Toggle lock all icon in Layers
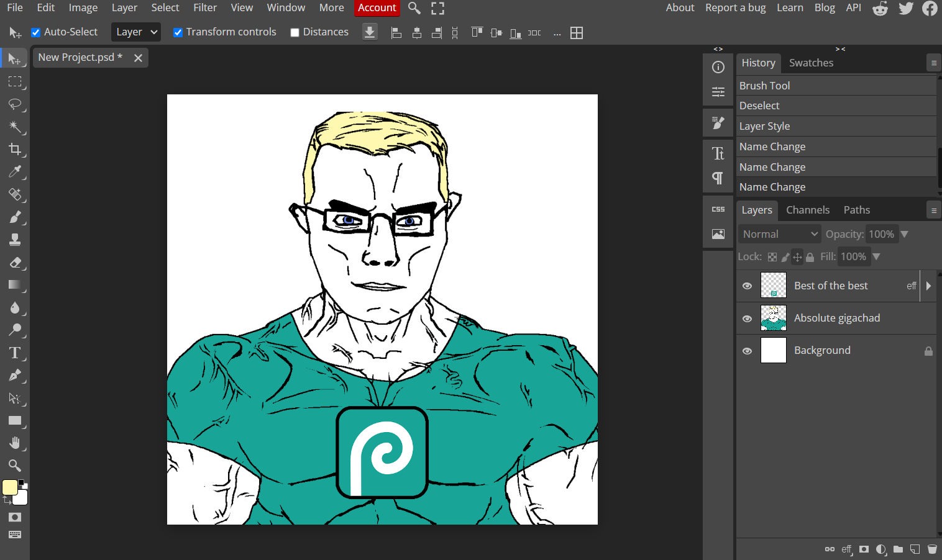Screen dimensions: 942x560 point(810,257)
